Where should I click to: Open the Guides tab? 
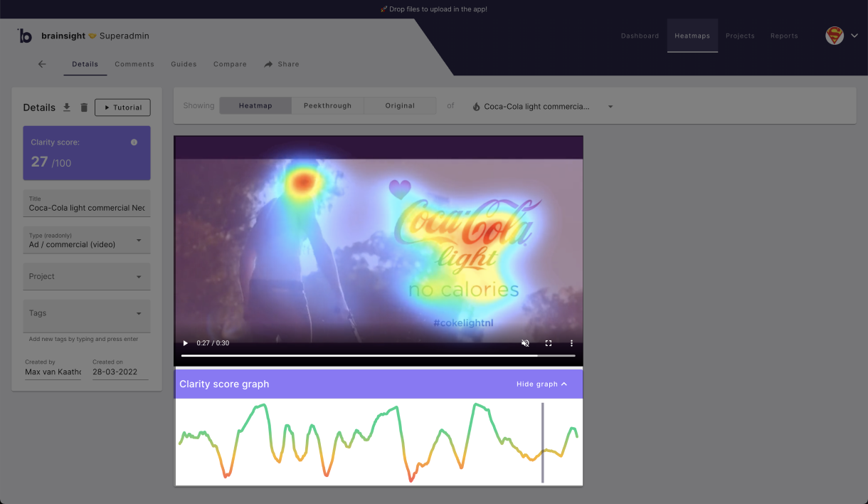[184, 64]
